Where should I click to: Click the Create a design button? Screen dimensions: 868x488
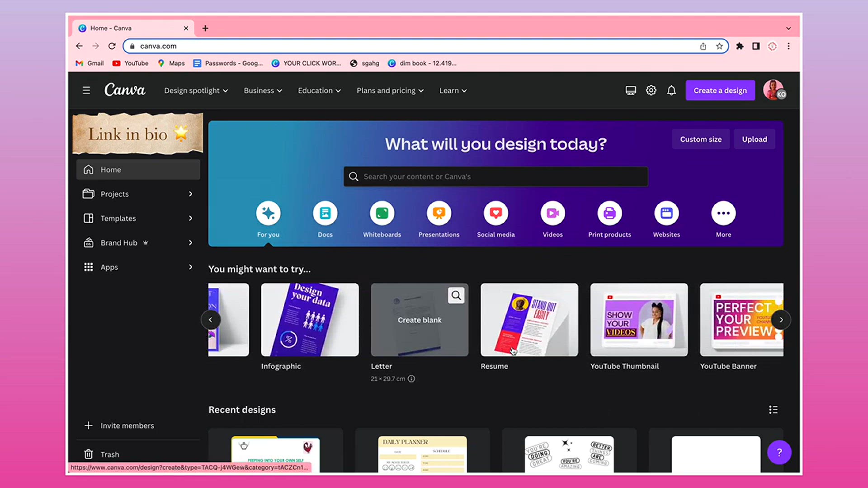pos(720,90)
